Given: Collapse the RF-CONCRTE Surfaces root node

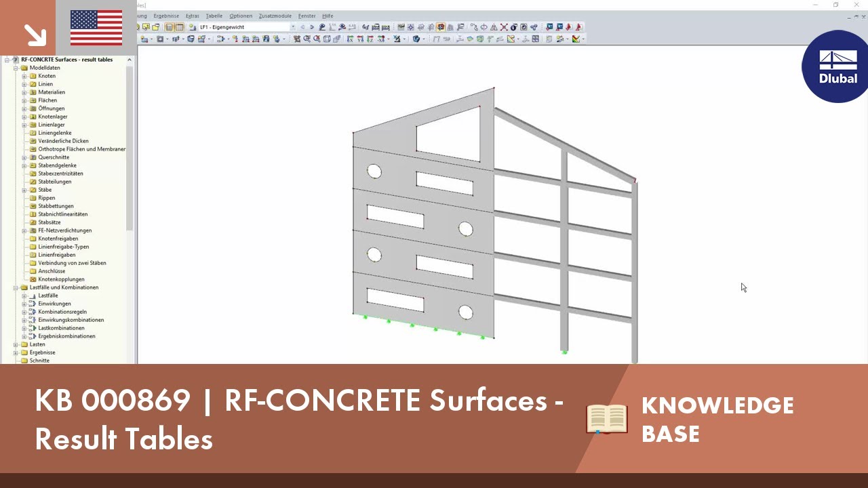Looking at the screenshot, I should point(7,60).
